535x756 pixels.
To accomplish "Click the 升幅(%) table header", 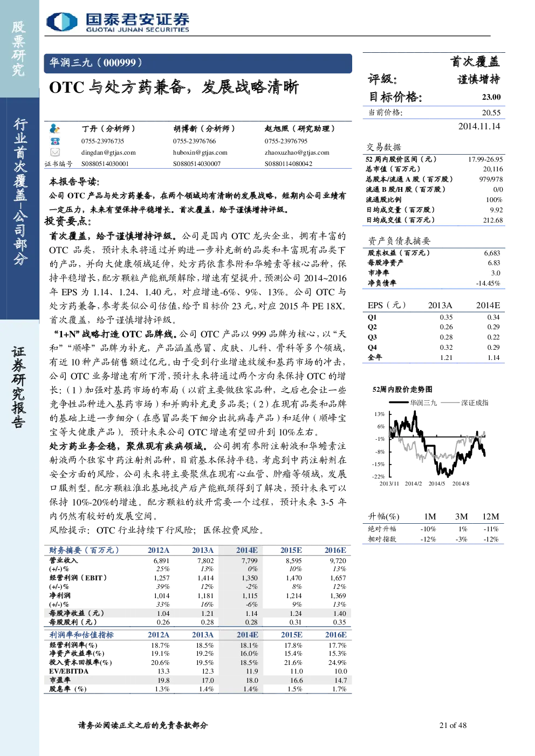I will [384, 516].
